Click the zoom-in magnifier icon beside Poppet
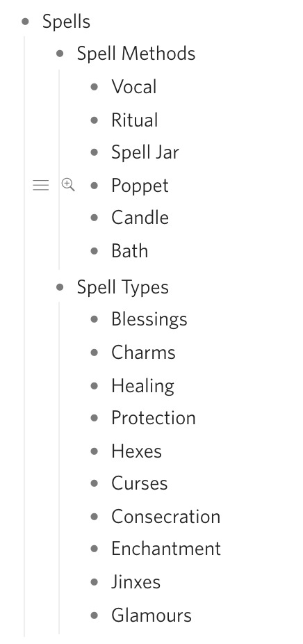Image resolution: width=303 pixels, height=644 pixels. pos(68,185)
